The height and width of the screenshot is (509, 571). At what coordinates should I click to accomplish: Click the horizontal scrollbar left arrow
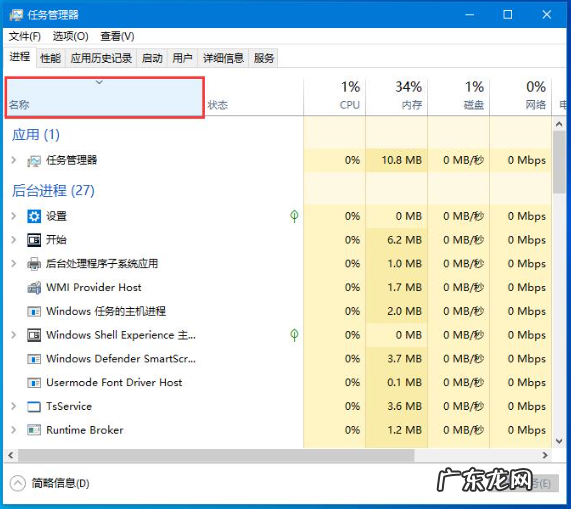(11, 455)
